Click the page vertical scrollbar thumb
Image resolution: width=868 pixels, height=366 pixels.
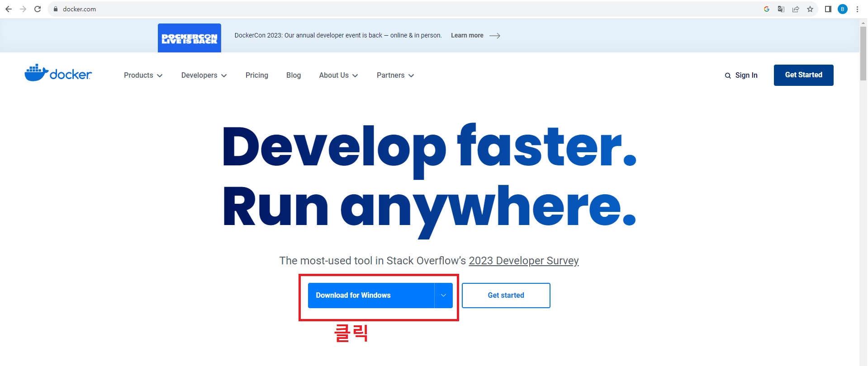(863, 53)
